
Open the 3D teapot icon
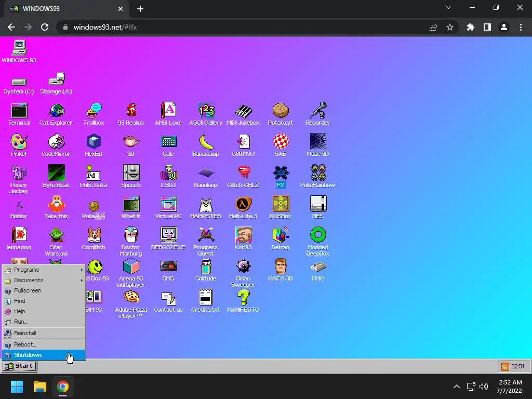coord(131,145)
